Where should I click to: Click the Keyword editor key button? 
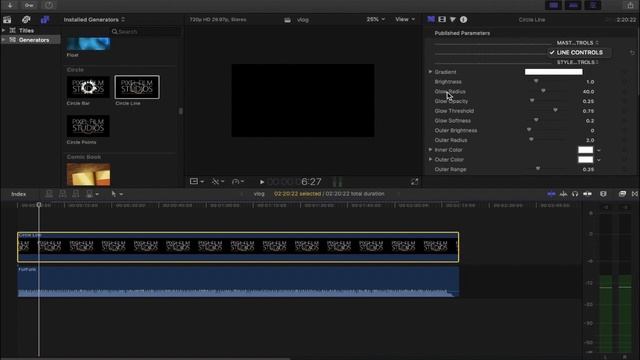tap(29, 5)
